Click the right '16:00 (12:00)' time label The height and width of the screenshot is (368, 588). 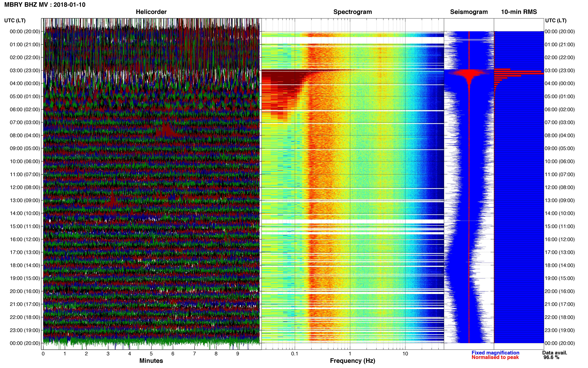[560, 239]
